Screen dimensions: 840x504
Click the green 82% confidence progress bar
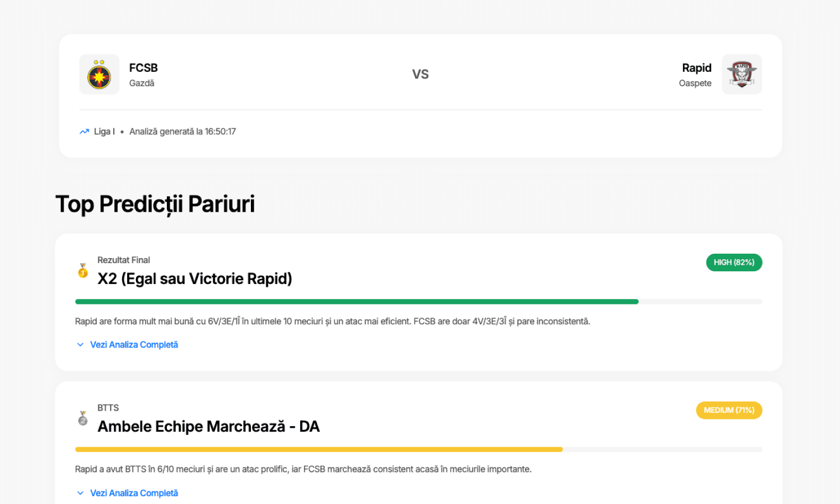pyautogui.click(x=356, y=302)
